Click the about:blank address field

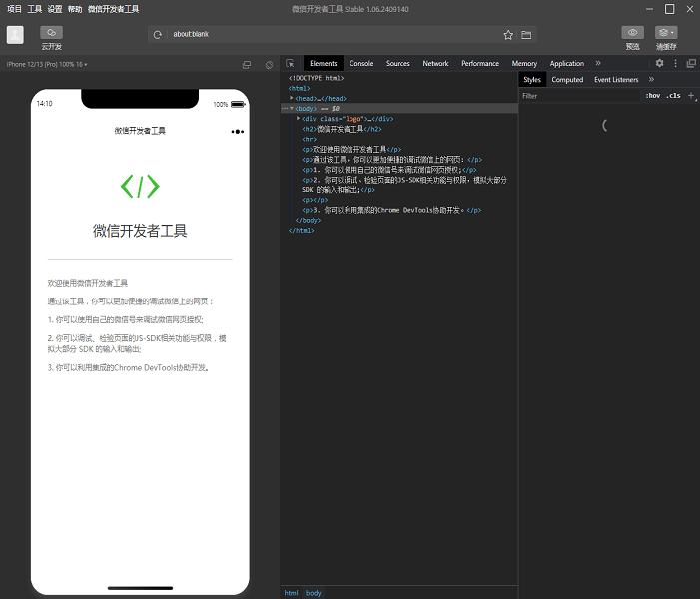[333, 34]
